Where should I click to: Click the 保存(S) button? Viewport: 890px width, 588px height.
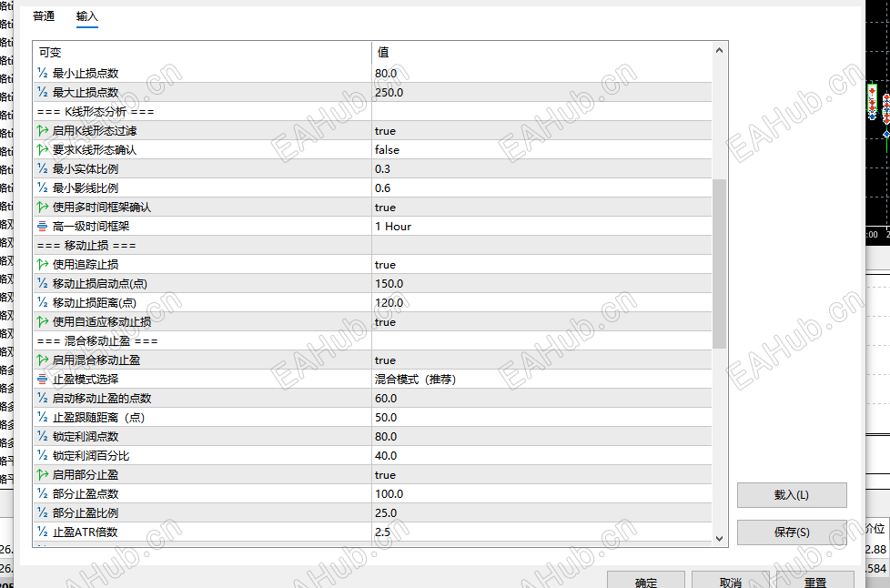pos(791,532)
